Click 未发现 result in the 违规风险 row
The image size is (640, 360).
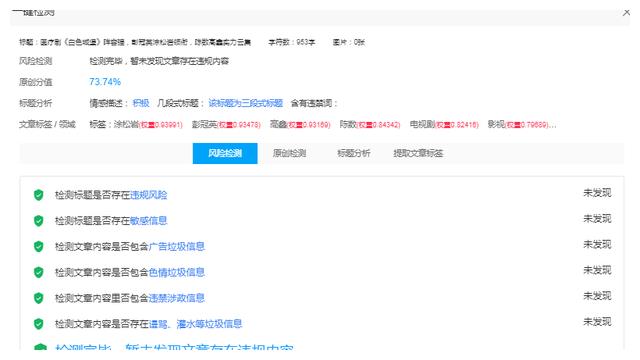point(597,193)
